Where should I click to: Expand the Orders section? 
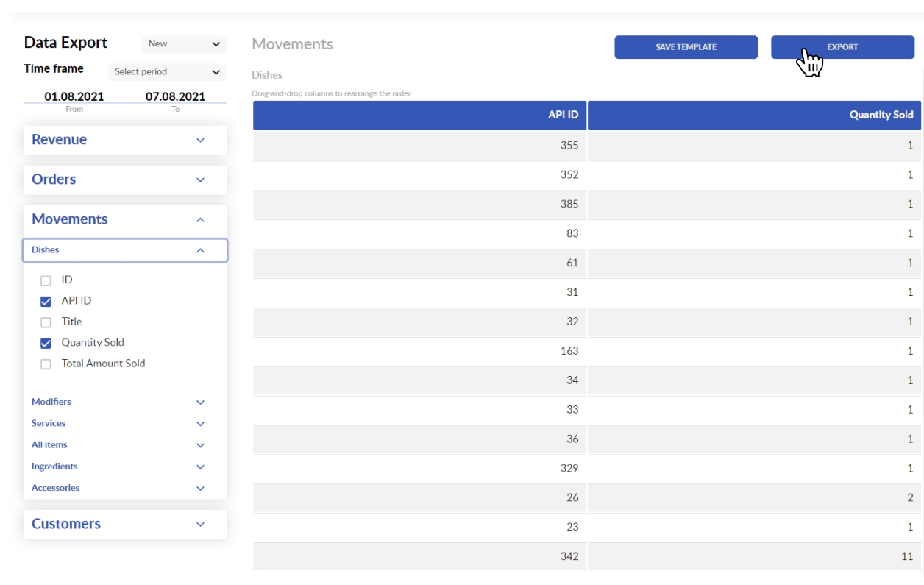(125, 180)
